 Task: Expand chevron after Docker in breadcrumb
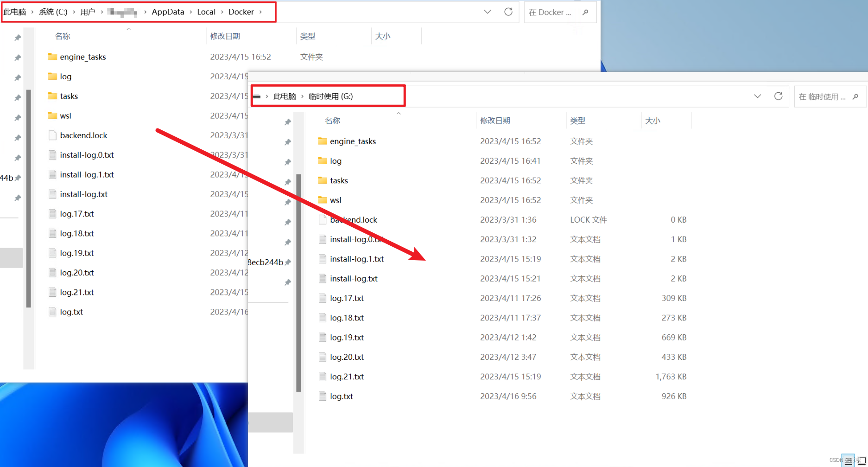tap(260, 12)
